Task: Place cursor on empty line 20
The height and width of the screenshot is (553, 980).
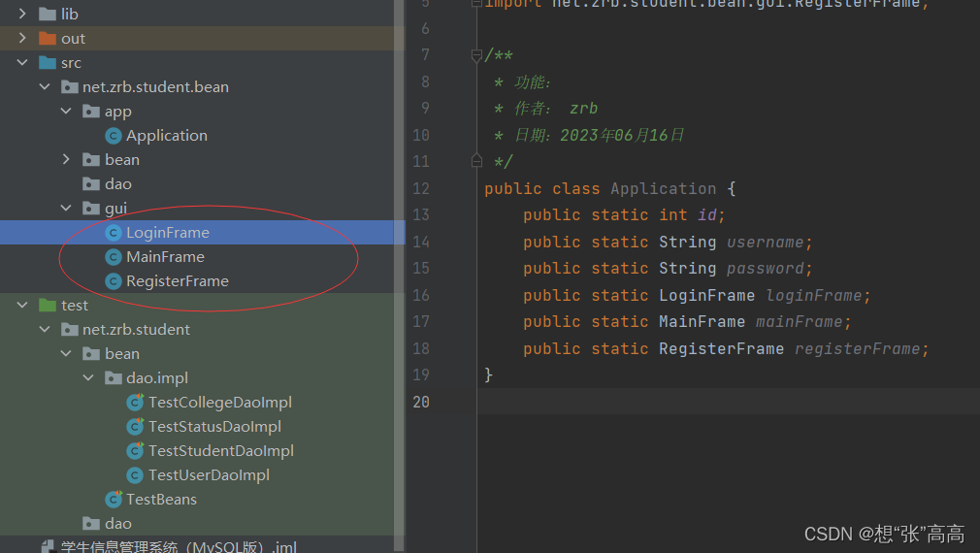Action: tap(728, 402)
